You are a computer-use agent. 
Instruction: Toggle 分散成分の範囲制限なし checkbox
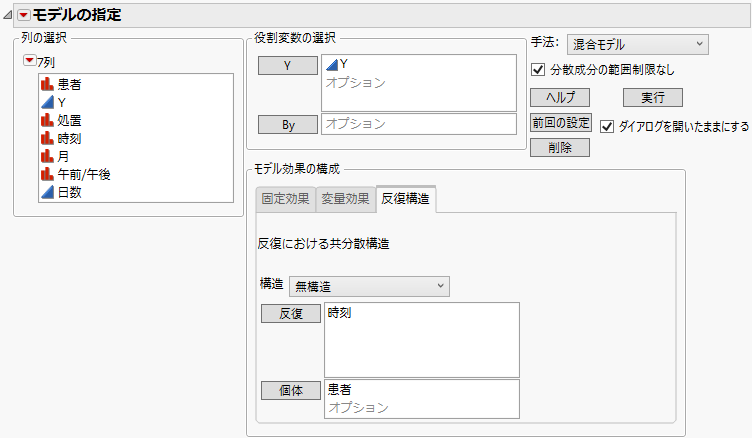point(539,70)
